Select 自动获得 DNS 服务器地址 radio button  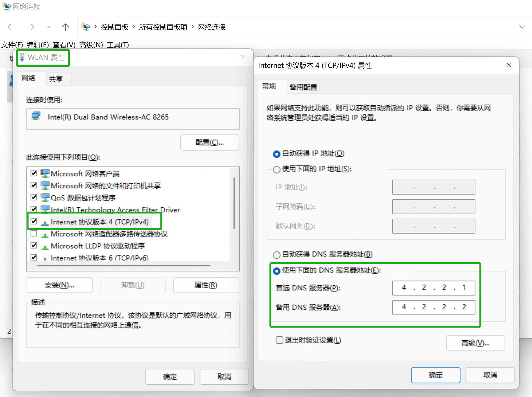click(276, 255)
